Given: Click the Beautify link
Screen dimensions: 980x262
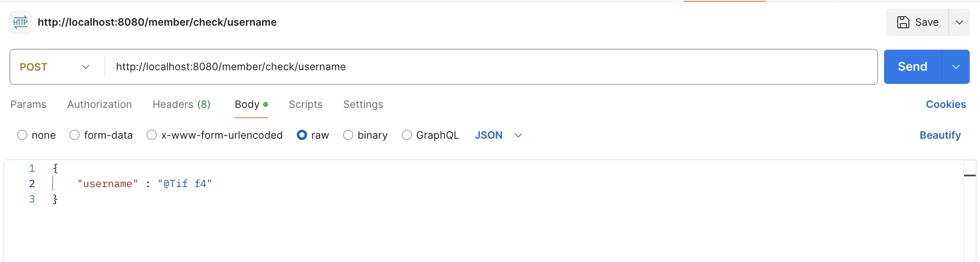Looking at the screenshot, I should 940,135.
